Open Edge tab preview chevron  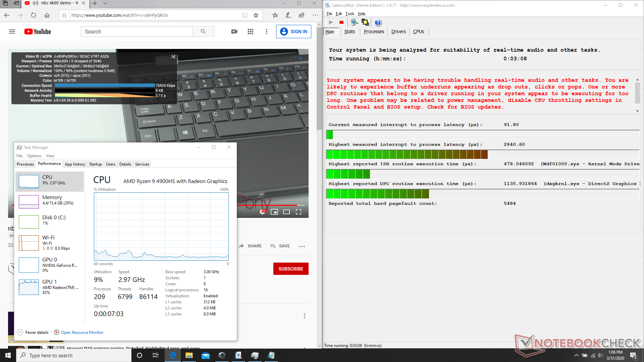[105, 3]
